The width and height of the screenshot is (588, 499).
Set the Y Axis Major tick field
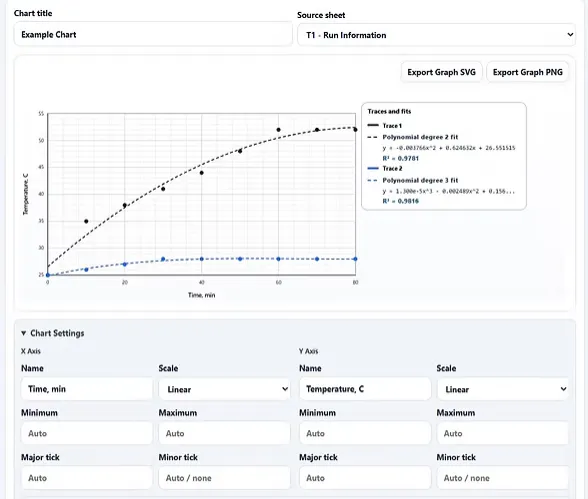[365, 478]
